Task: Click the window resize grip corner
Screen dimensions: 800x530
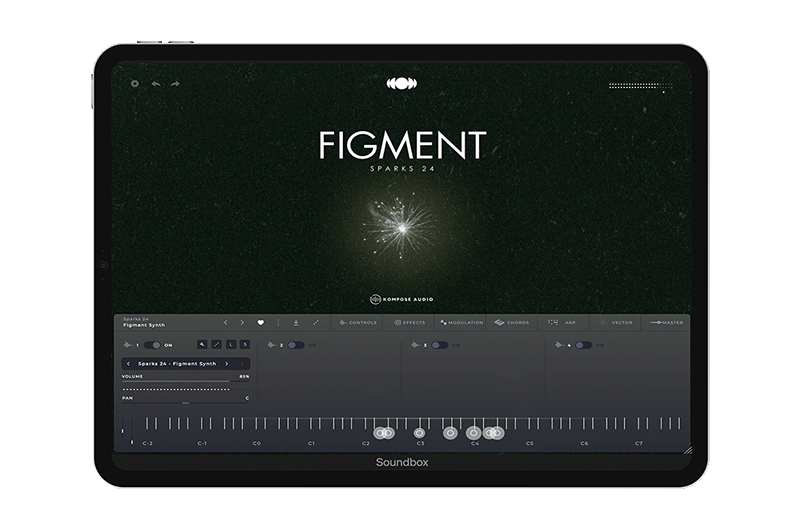Action: point(688,449)
